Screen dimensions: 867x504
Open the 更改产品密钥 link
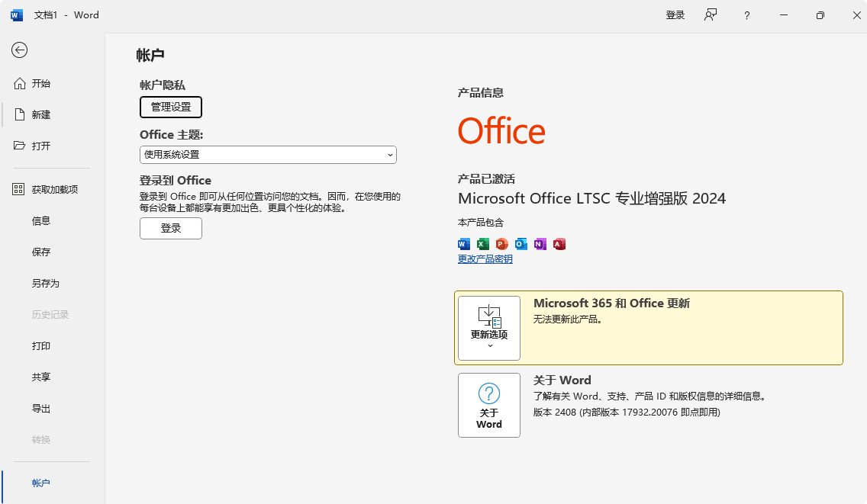(485, 259)
